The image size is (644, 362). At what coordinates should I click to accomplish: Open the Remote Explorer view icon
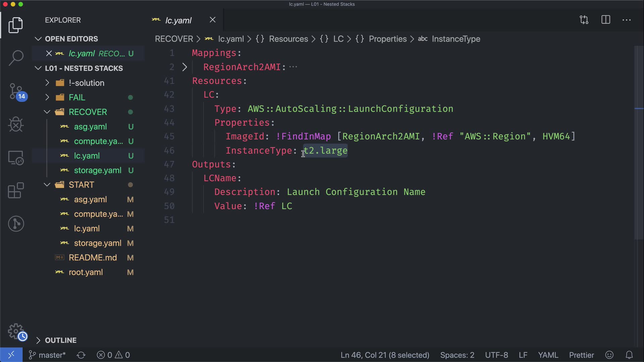coord(16,158)
